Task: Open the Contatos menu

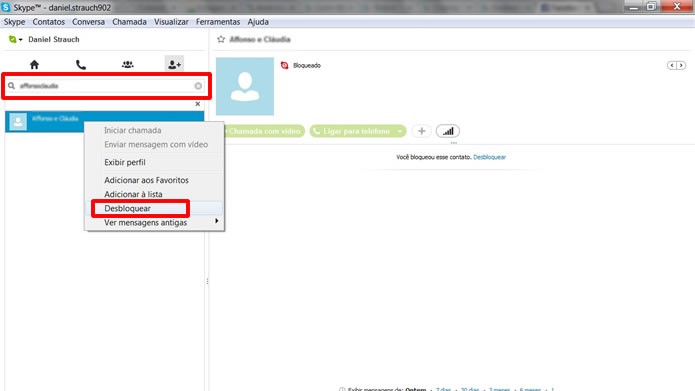Action: tap(48, 22)
